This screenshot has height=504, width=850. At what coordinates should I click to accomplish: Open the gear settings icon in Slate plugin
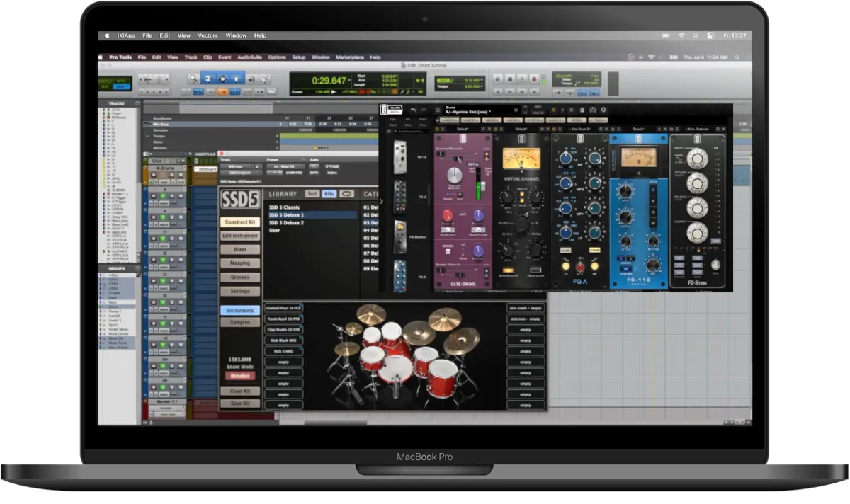[603, 110]
